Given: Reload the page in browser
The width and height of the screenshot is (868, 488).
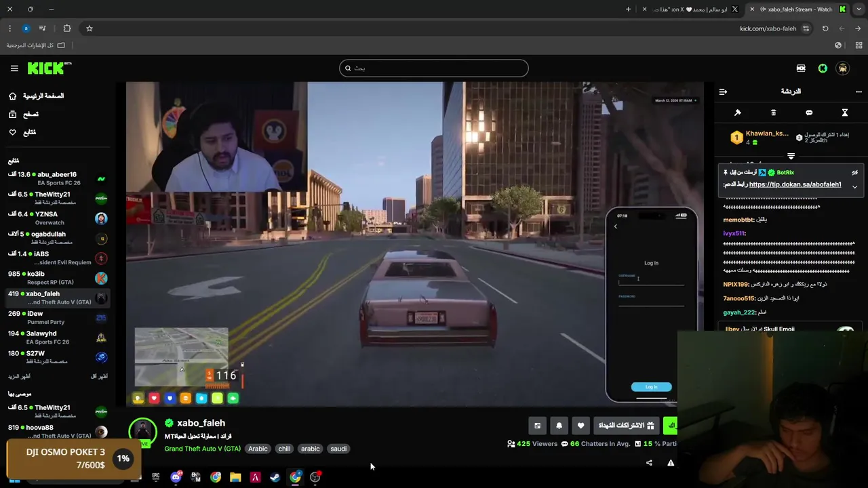Looking at the screenshot, I should click(x=825, y=28).
